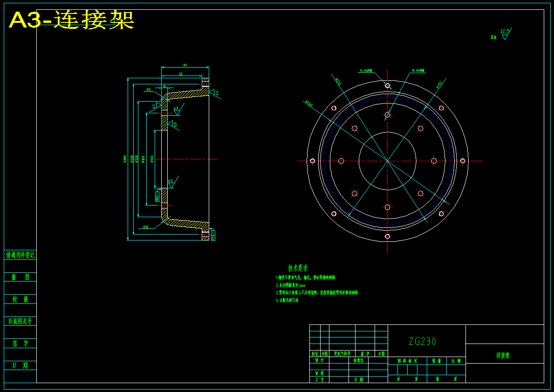The height and width of the screenshot is (392, 554).
Task: Click the technical requirement line numbered 4
Action: tap(287, 300)
